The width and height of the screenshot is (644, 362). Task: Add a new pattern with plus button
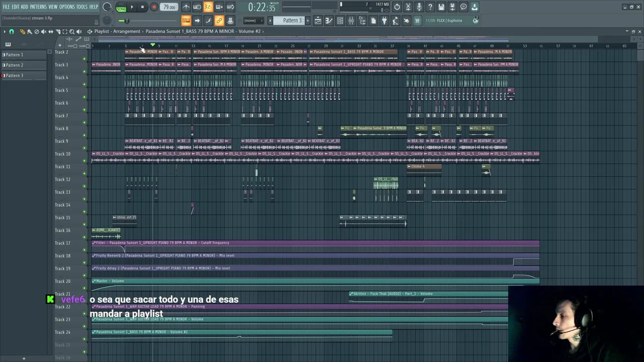tap(307, 21)
